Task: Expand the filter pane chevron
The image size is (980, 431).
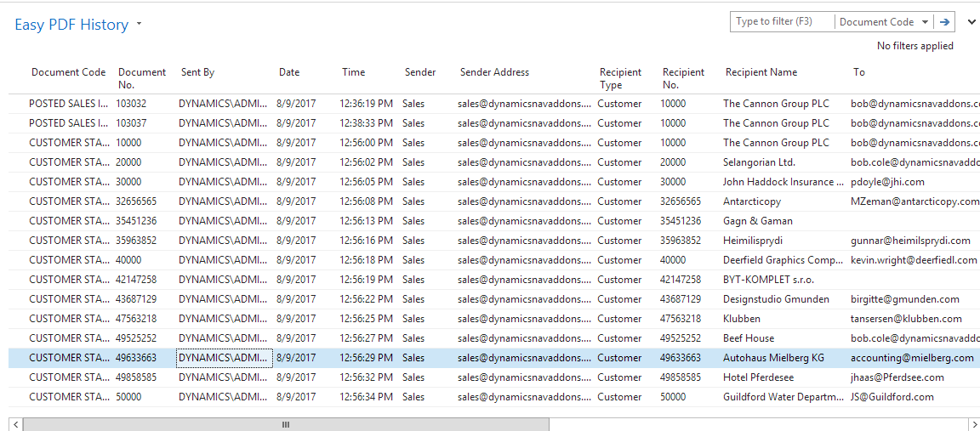Action: tap(971, 22)
